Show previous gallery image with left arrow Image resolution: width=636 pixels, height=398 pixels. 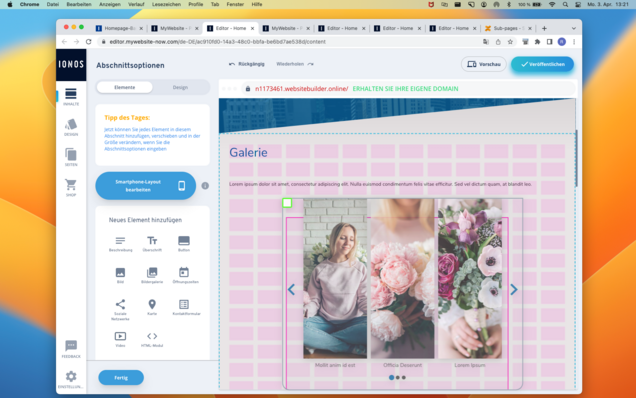(291, 289)
